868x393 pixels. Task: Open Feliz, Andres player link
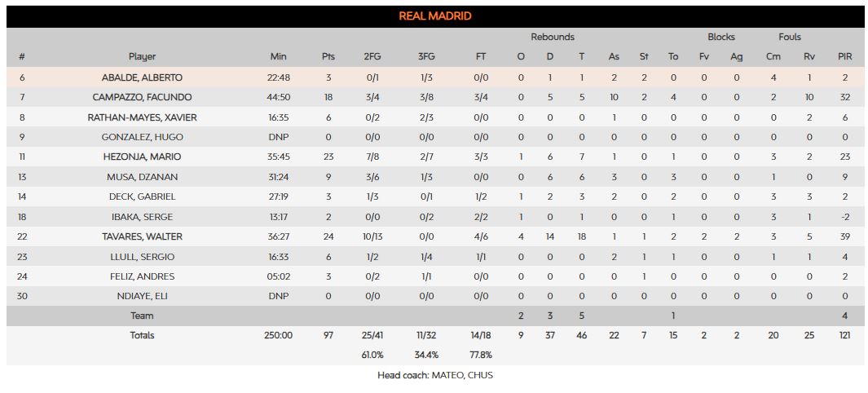pyautogui.click(x=142, y=276)
